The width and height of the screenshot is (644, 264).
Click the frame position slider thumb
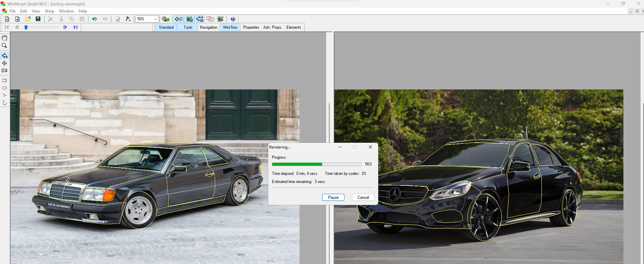pyautogui.click(x=26, y=27)
